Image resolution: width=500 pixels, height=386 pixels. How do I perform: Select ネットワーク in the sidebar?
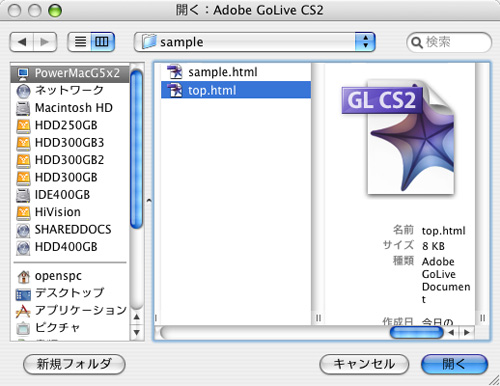coord(70,90)
